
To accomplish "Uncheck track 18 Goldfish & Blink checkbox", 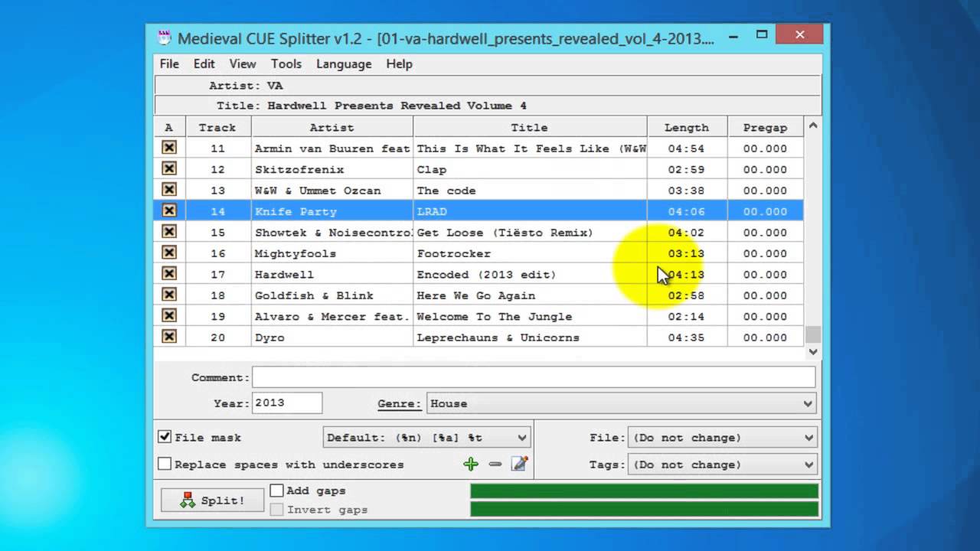I will tap(169, 295).
